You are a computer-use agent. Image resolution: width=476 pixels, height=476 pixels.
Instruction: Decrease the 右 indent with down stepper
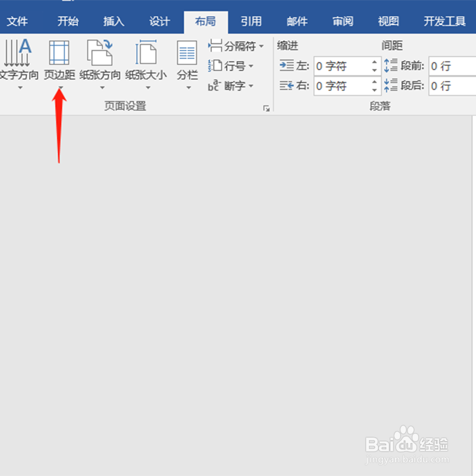pos(374,90)
